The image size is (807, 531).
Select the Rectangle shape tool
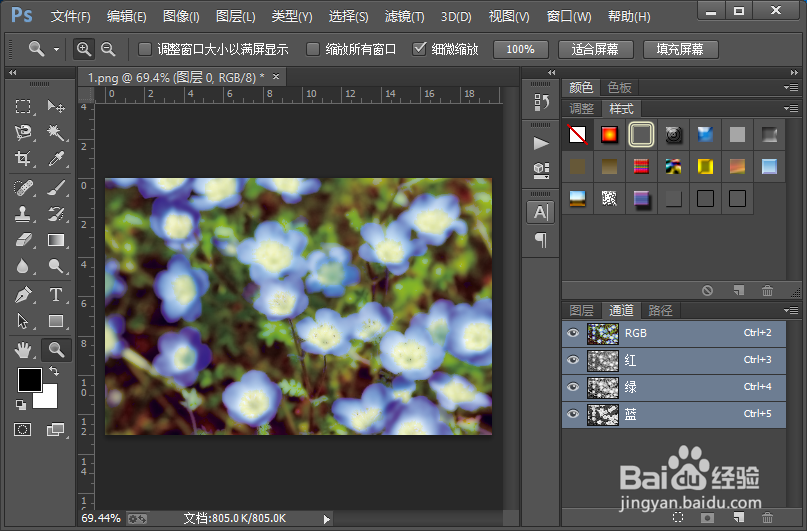[56, 321]
